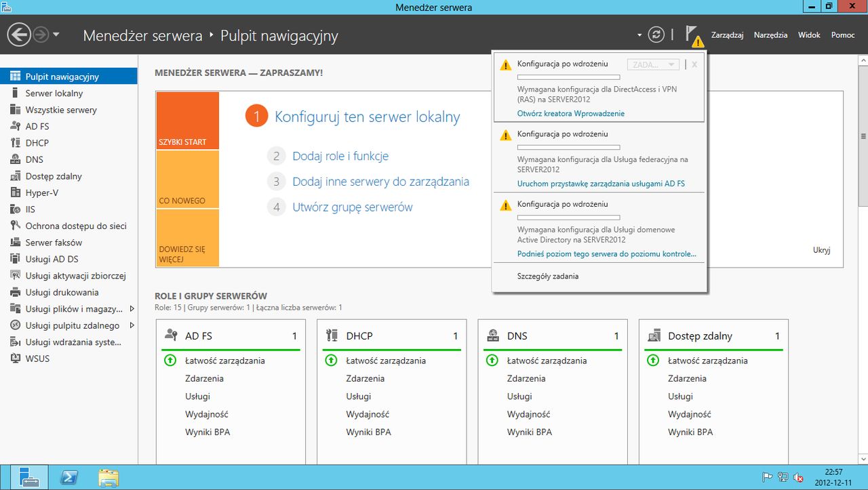This screenshot has width=868, height=490.
Task: Select Pulpit nawigacyjny in the sidebar
Action: [x=68, y=77]
